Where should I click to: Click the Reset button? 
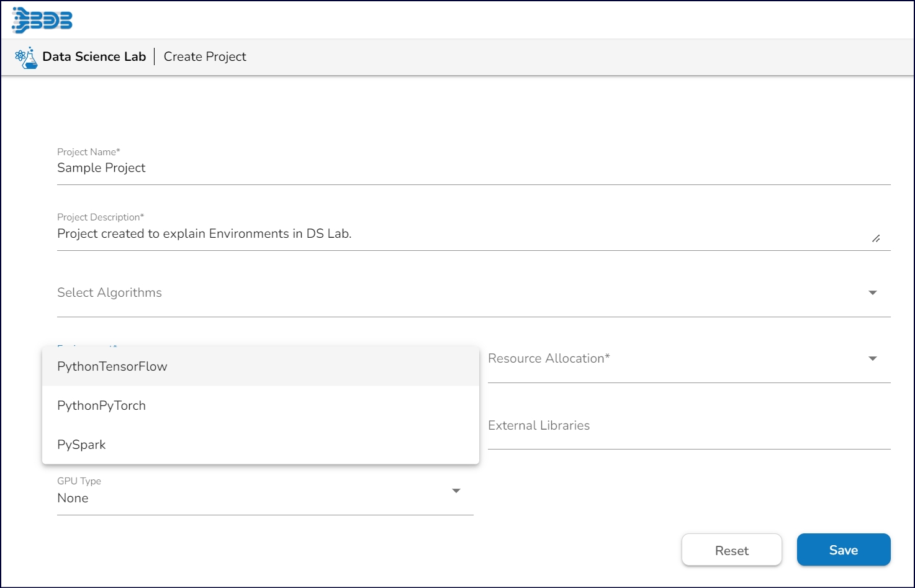(731, 550)
